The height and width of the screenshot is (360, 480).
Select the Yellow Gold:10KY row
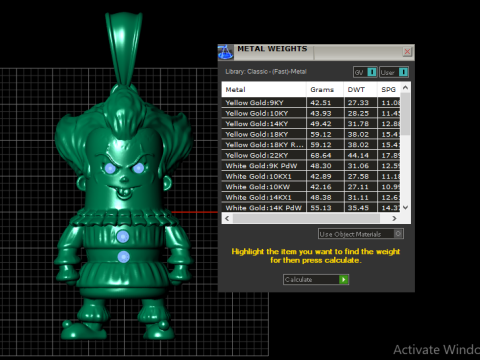(311, 113)
